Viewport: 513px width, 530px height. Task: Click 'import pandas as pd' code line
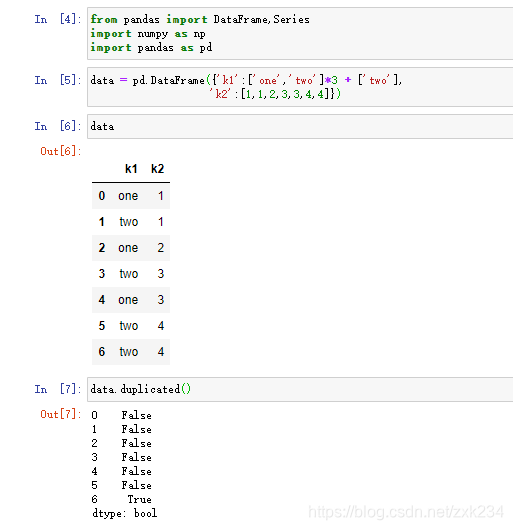(x=151, y=48)
